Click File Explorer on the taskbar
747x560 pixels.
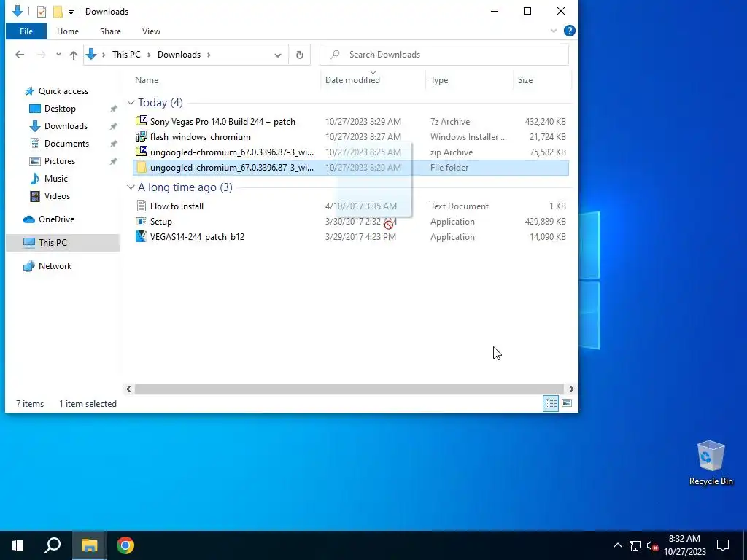click(x=89, y=545)
